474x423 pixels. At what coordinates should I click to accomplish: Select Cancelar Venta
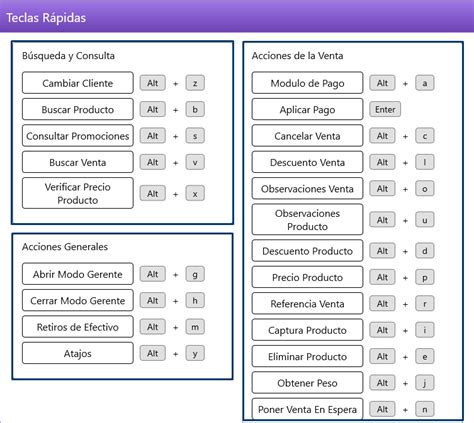coord(307,136)
